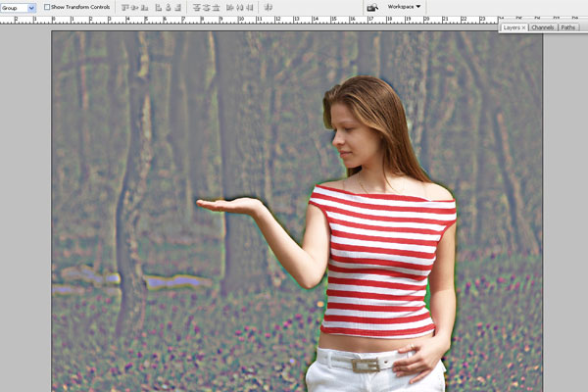Screen dimensions: 588x392
Task: Click Distribute Left Edges icon
Action: 231,7
